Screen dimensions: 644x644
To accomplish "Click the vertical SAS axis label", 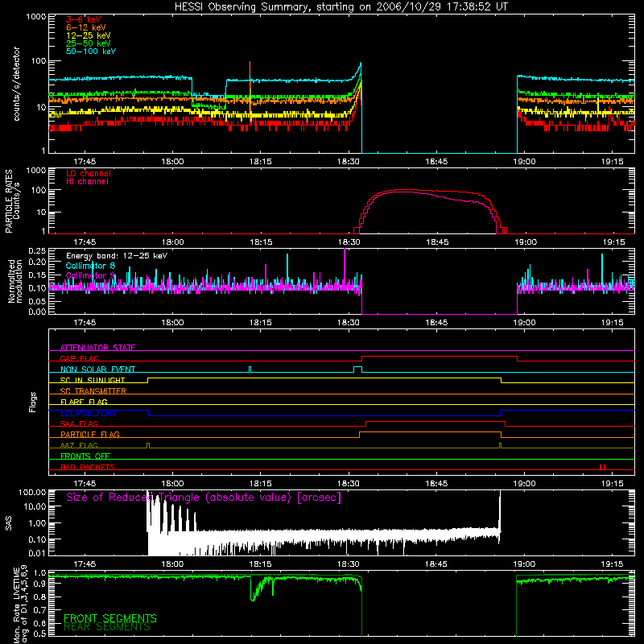I will coord(9,523).
